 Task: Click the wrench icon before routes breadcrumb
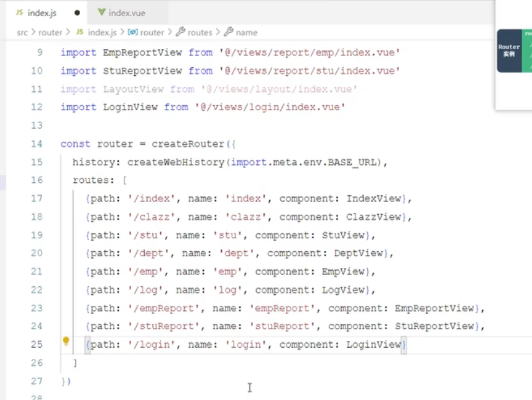point(180,32)
